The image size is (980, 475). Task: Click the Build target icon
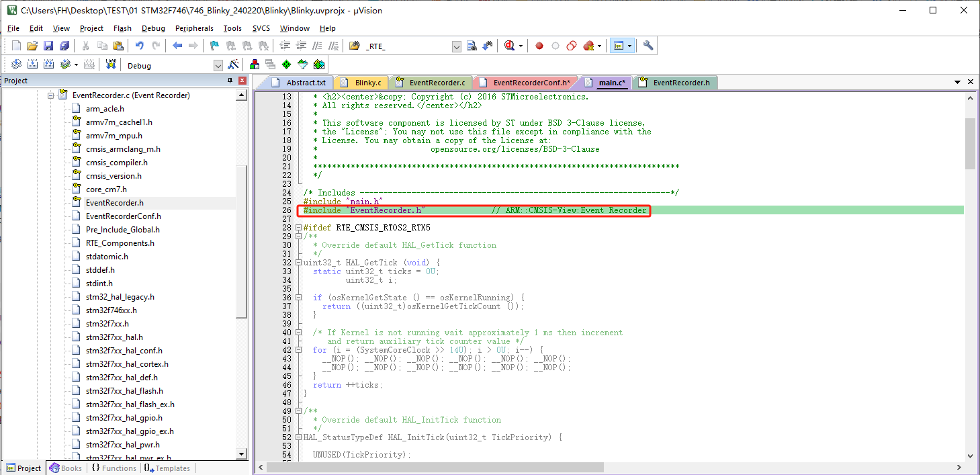pyautogui.click(x=32, y=64)
